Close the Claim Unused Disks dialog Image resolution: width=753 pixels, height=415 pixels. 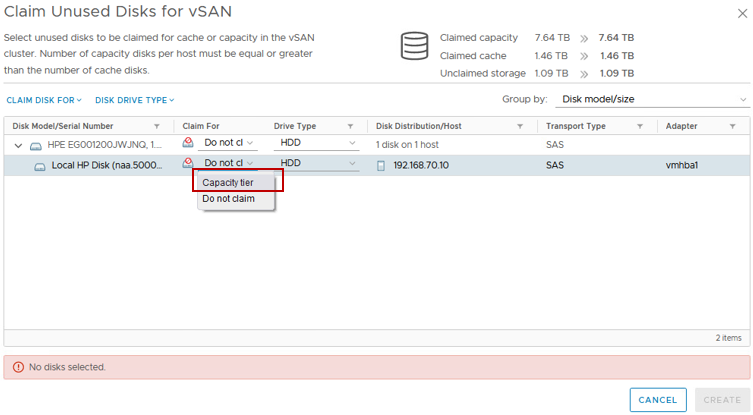(742, 13)
